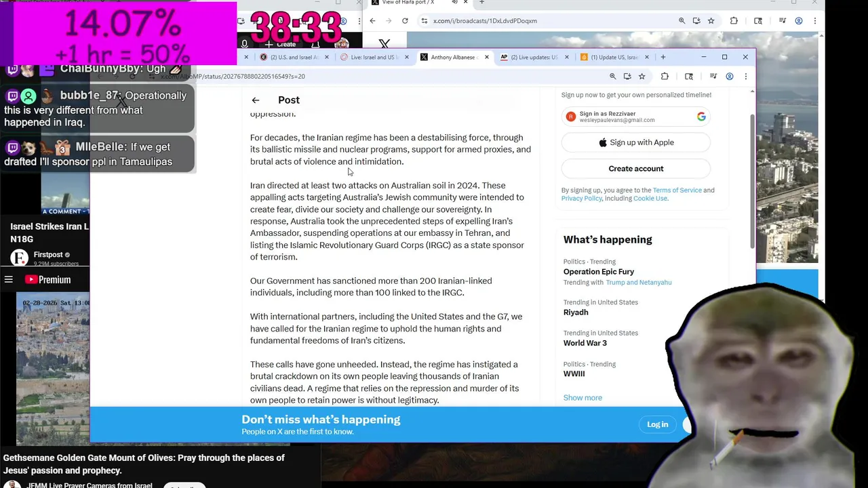This screenshot has width=868, height=488.
Task: Open the Privacy Policy link
Action: coord(582,199)
